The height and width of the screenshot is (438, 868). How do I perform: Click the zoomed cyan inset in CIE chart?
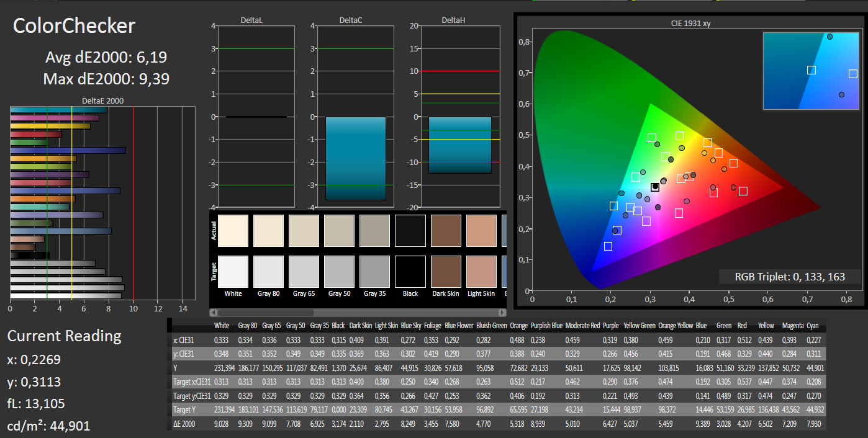(810, 71)
